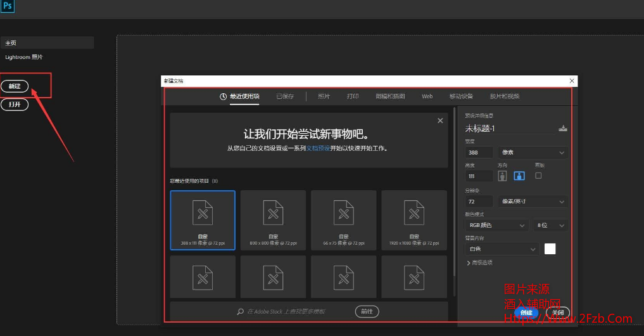Select landscape orientation icon

point(519,176)
